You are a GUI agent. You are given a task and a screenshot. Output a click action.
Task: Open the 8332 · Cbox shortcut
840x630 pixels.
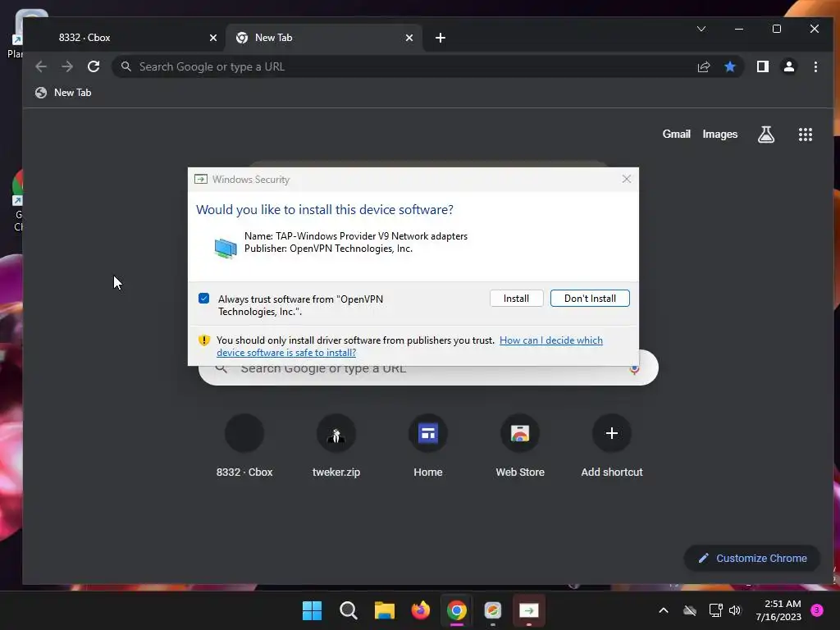coord(244,447)
